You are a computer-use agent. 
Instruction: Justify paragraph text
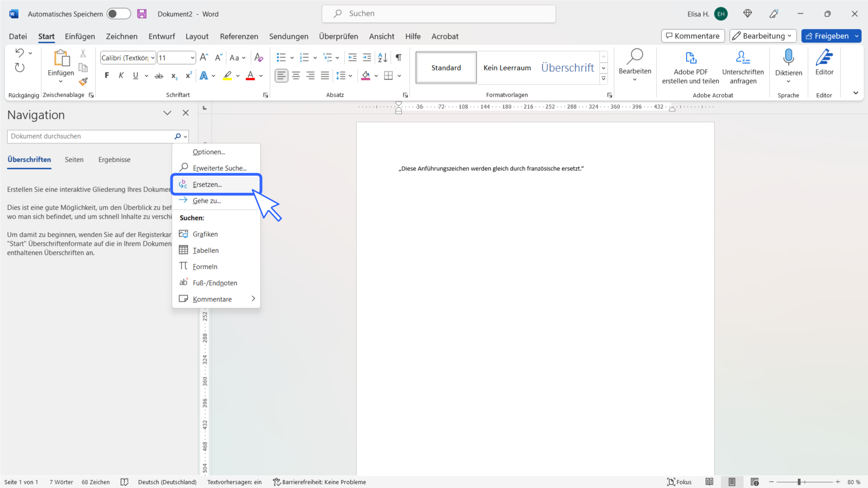tap(325, 75)
